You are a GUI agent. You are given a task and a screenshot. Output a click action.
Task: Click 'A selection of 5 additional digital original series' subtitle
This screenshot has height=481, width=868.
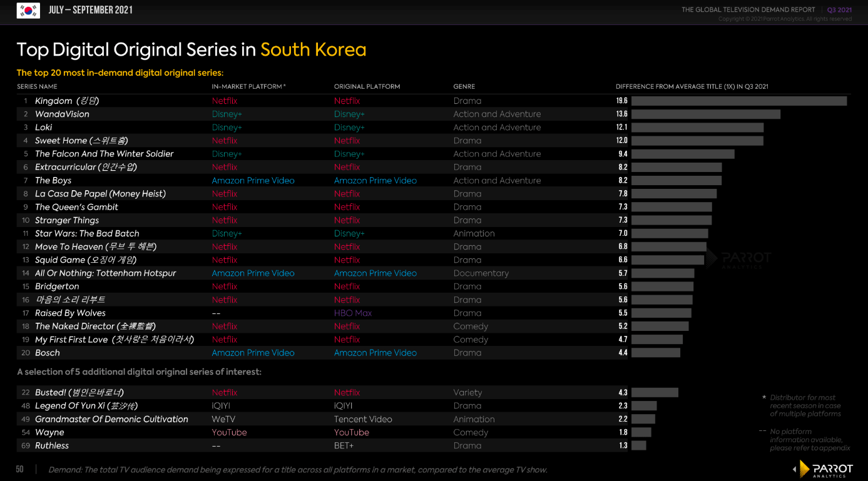139,372
